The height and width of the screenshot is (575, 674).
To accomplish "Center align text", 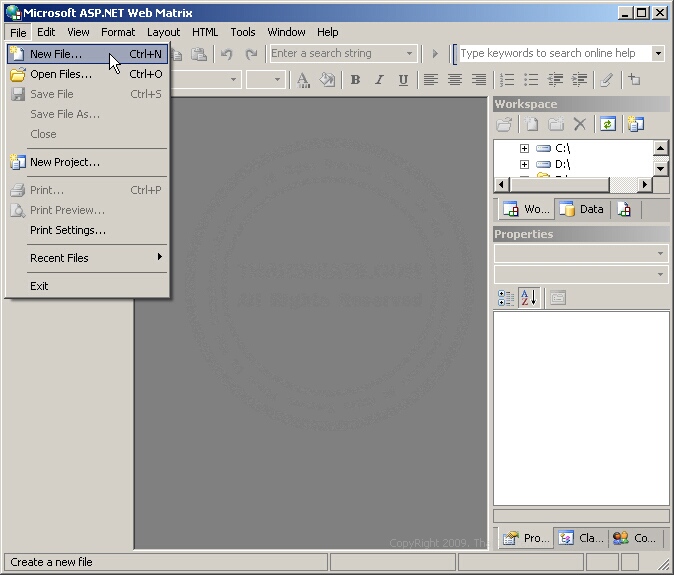I will pos(455,80).
